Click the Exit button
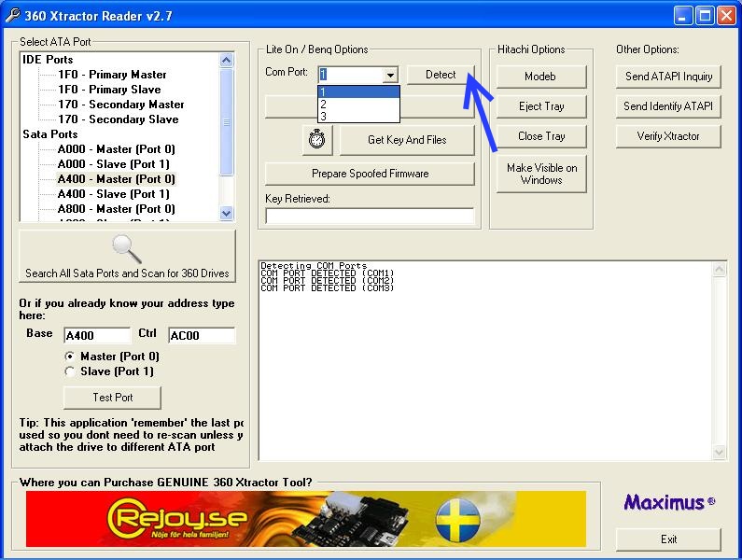Screen dimensions: 742x560 [668, 539]
